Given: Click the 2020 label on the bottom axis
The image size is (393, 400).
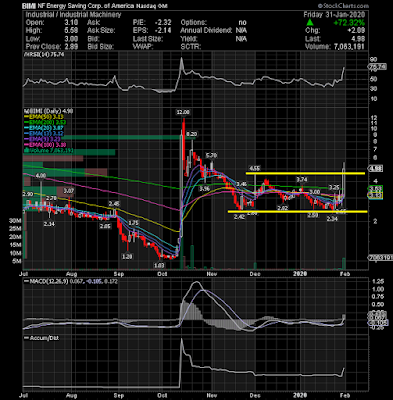Looking at the screenshot, I should click(x=300, y=396).
